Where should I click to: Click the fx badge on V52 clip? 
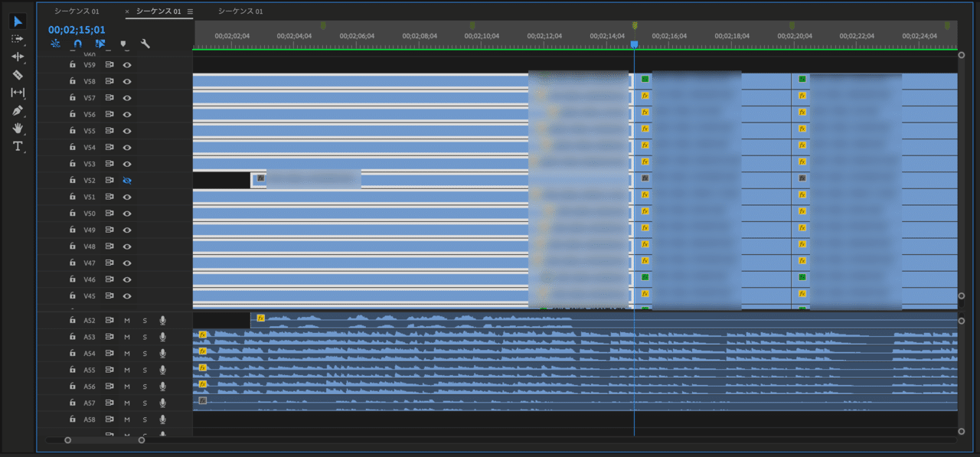260,178
